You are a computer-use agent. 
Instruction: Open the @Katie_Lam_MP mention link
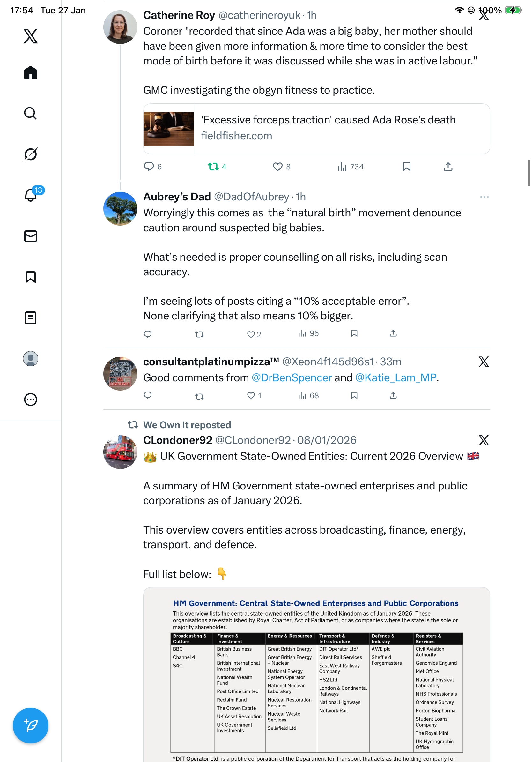pyautogui.click(x=395, y=378)
